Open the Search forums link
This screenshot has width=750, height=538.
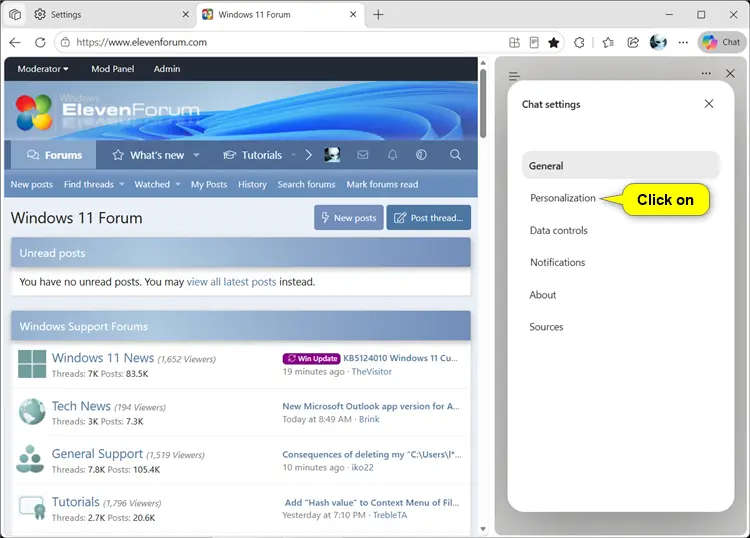click(x=306, y=184)
